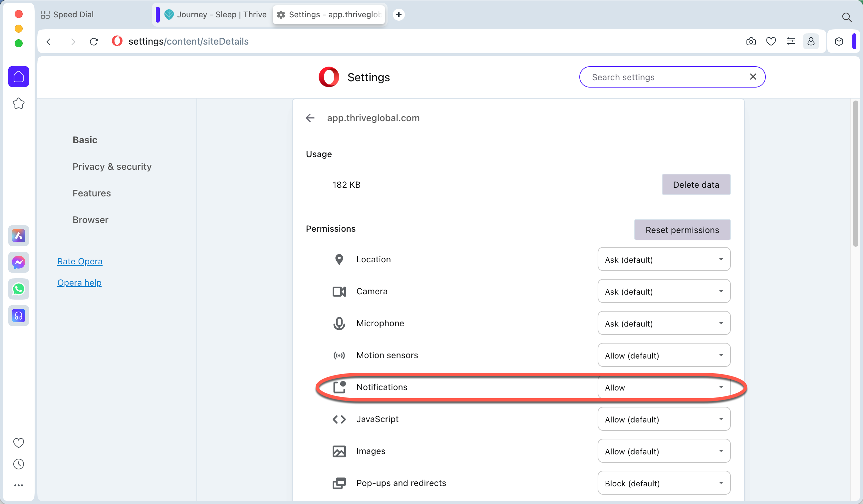Open Privacy & security settings

112,166
